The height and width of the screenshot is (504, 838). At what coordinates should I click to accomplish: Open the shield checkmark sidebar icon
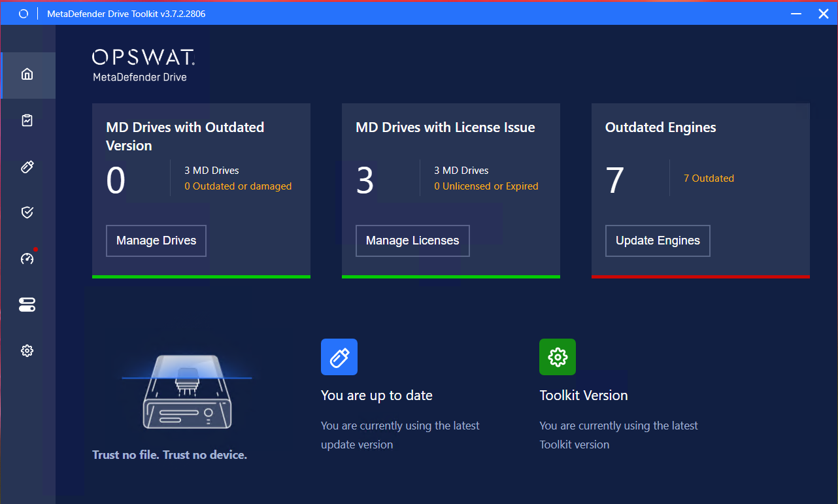coord(27,212)
